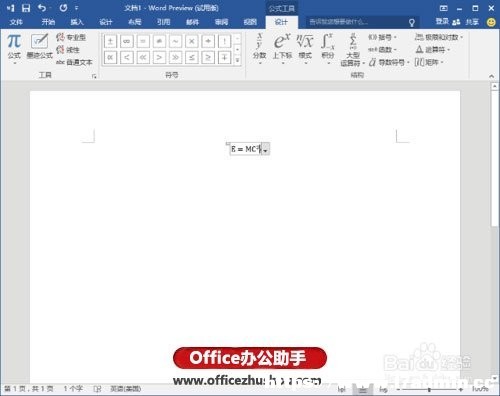Open the File (文件) tab
The width and height of the screenshot is (500, 396).
[x=16, y=22]
